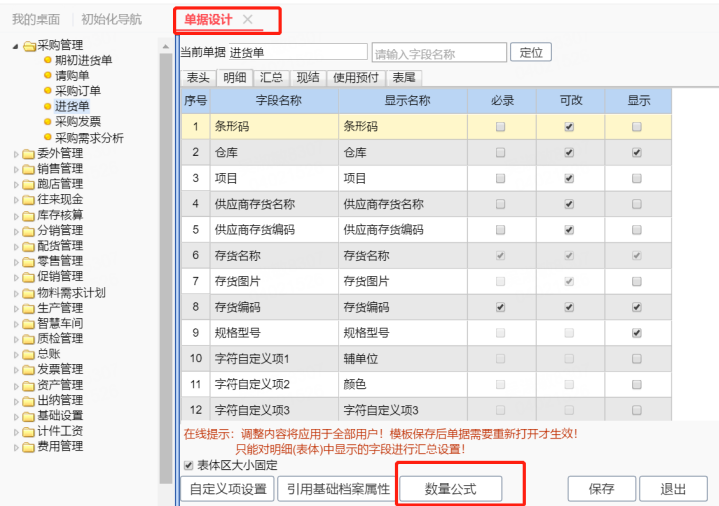Open the 期初进货单 tree item
This screenshot has width=719, height=506.
83,60
